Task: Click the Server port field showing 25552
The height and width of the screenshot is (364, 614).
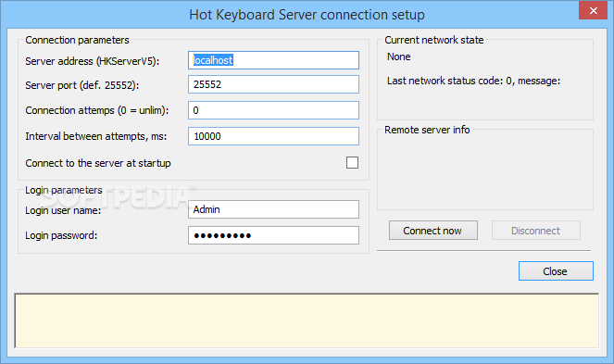Action: click(x=273, y=84)
